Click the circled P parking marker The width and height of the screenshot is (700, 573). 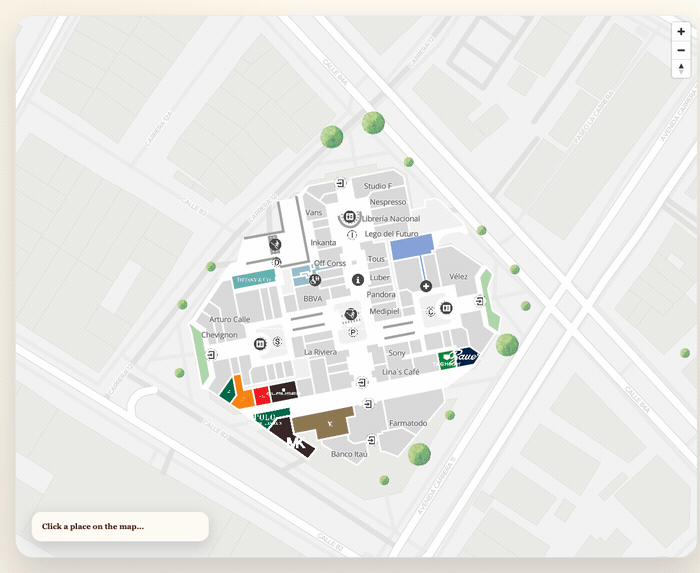(x=353, y=332)
